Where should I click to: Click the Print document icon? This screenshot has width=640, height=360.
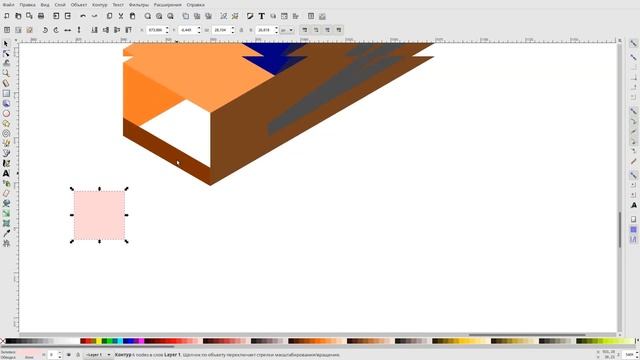pos(41,16)
